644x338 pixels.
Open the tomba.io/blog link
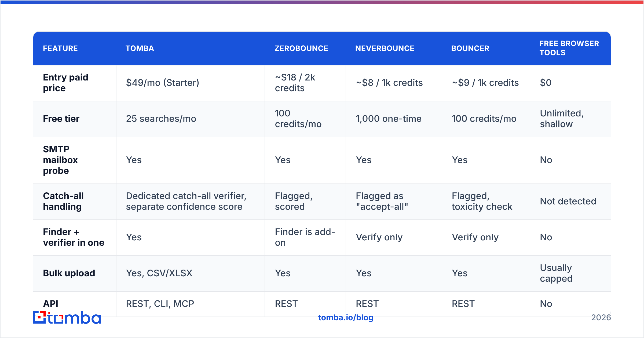pyautogui.click(x=346, y=317)
